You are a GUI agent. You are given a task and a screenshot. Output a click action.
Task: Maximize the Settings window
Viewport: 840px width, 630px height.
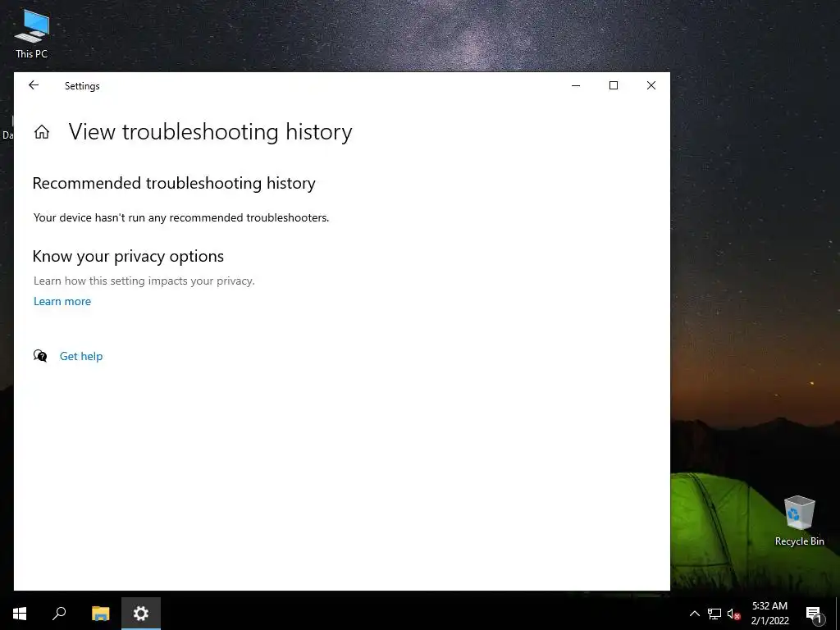click(614, 85)
